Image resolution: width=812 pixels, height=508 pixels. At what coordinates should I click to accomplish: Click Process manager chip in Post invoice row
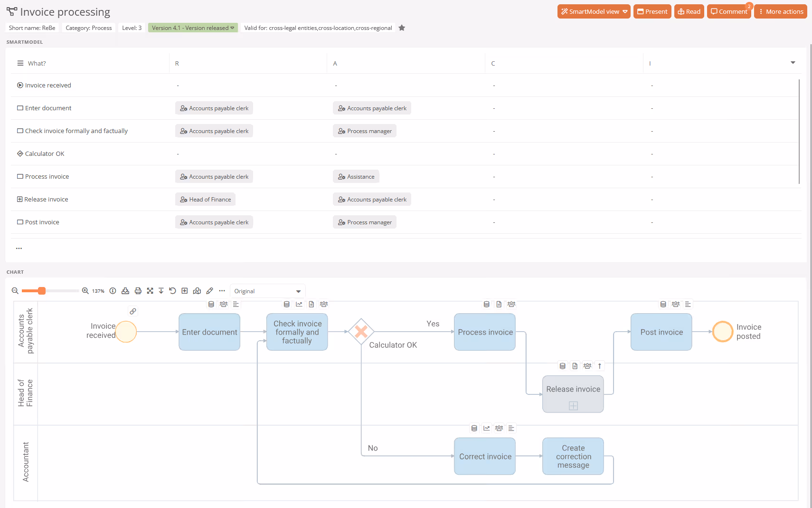365,222
